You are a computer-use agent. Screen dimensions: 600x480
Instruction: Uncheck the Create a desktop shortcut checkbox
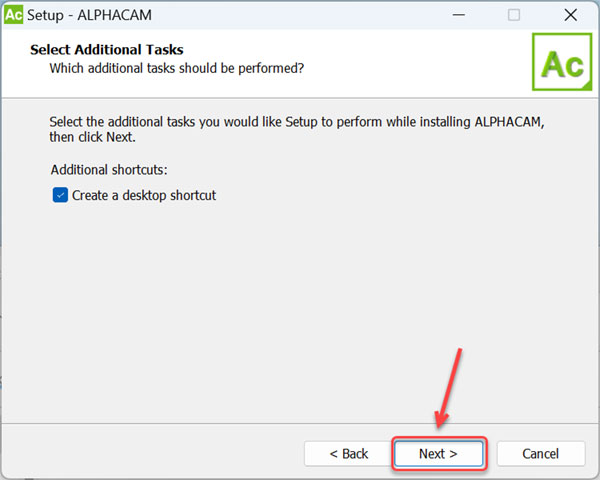click(x=60, y=196)
